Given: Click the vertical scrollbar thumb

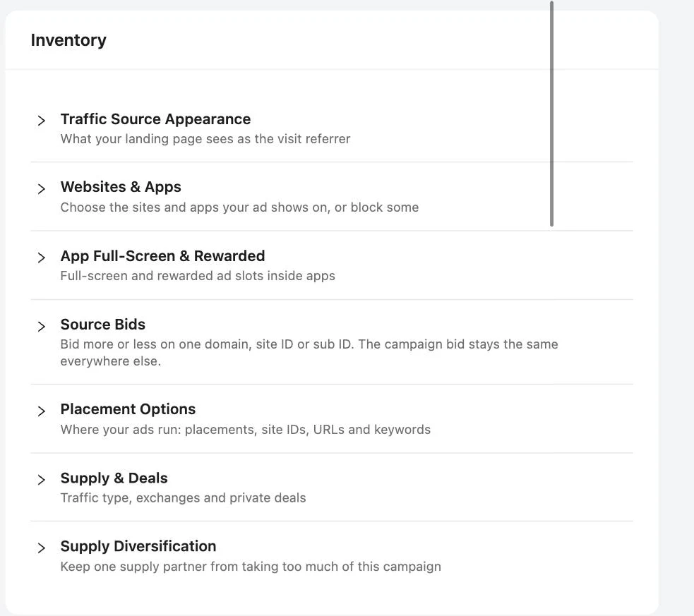Looking at the screenshot, I should point(551,114).
